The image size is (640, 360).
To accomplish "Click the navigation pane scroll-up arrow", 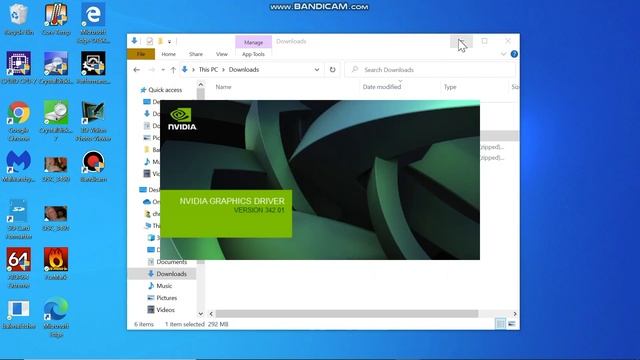I will coord(200,84).
